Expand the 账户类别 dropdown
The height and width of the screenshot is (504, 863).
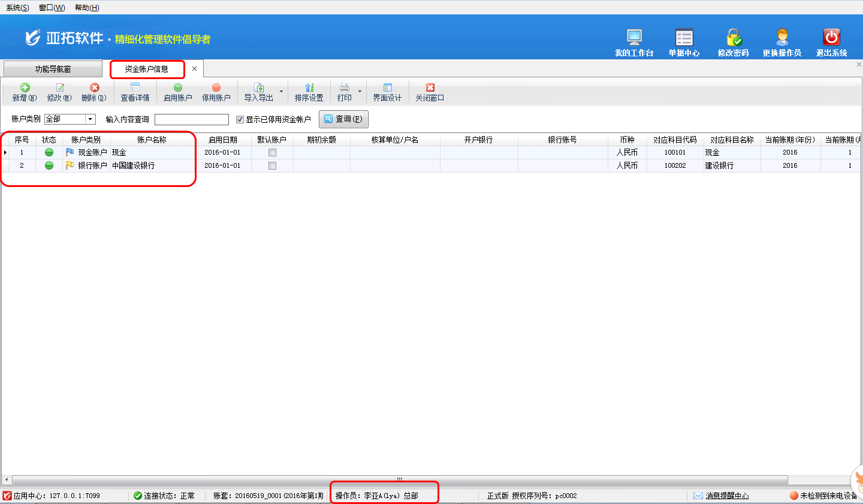coord(90,119)
